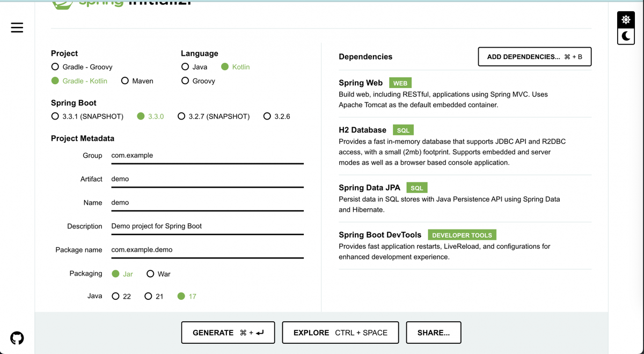644x354 pixels.
Task: Click the GENERATE button
Action: coord(228,333)
